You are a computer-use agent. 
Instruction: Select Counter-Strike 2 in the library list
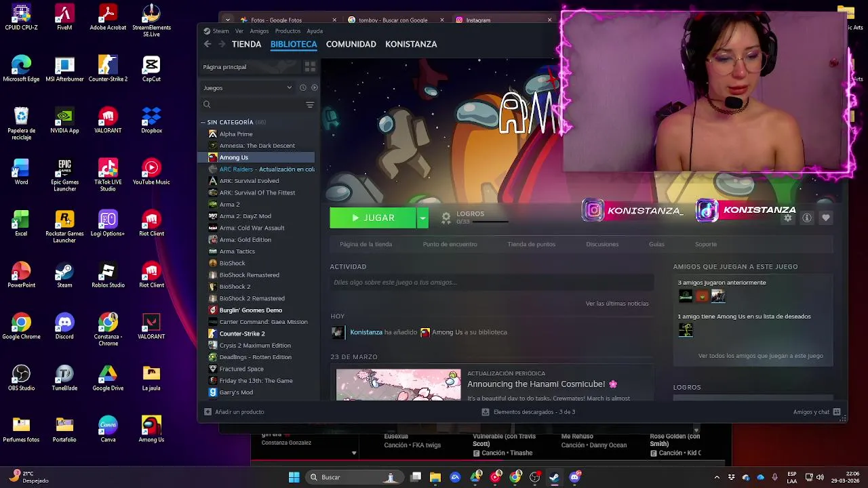[x=242, y=333]
